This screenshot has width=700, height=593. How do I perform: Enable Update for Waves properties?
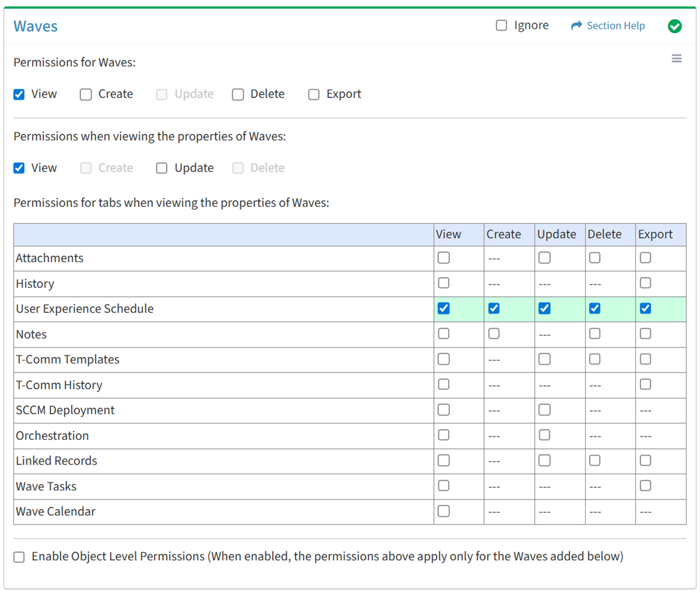click(x=162, y=168)
